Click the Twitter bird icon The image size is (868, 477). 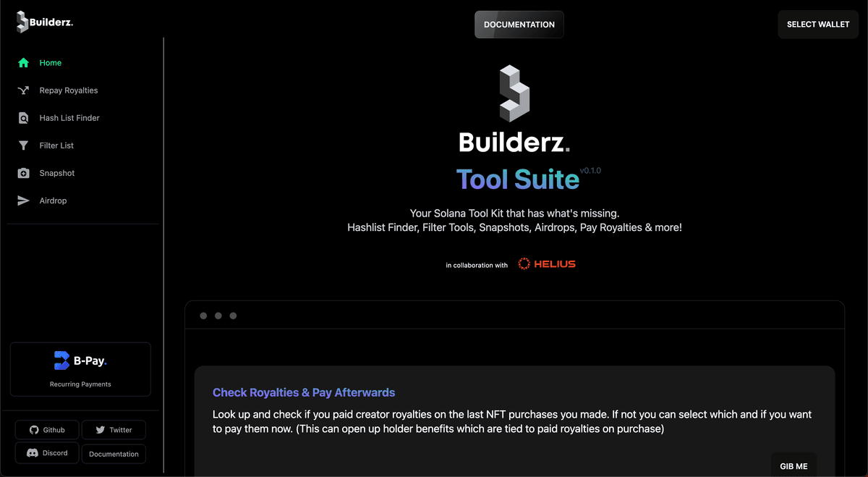(101, 429)
